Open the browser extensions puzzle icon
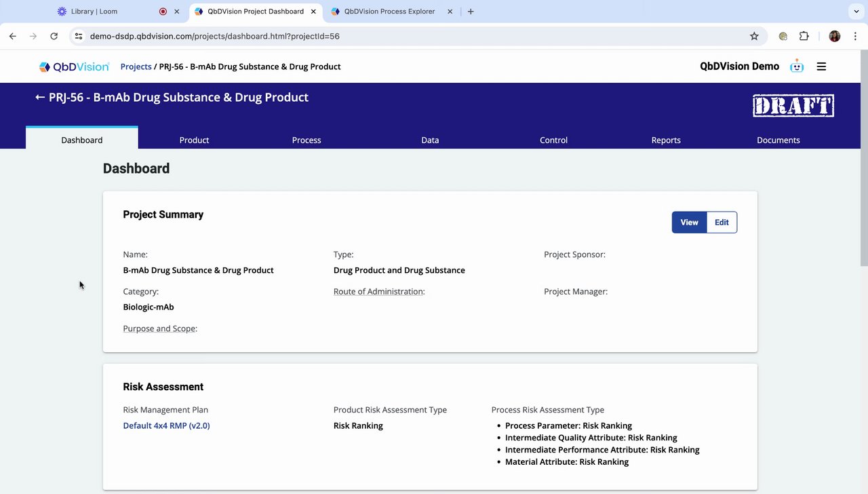868x494 pixels. click(804, 36)
